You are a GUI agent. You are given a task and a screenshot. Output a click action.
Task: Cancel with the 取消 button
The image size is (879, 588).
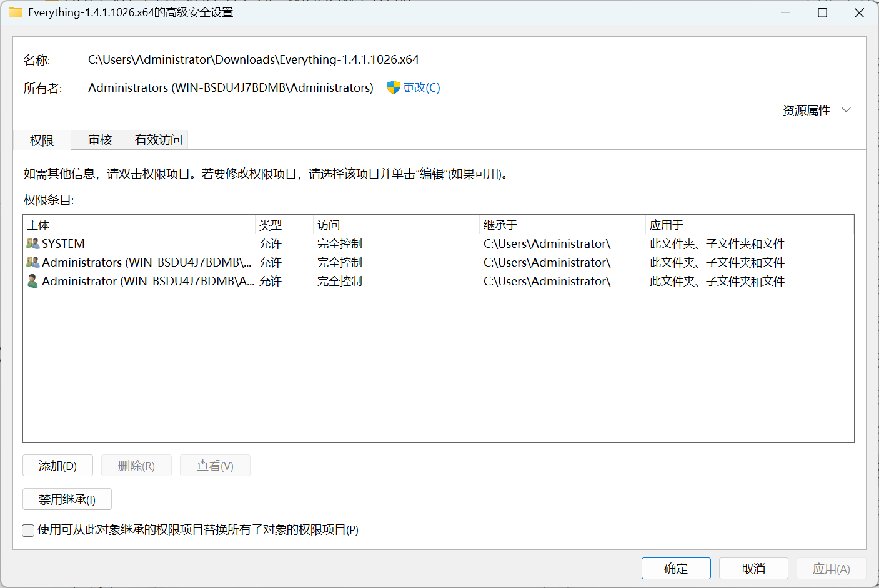753,569
